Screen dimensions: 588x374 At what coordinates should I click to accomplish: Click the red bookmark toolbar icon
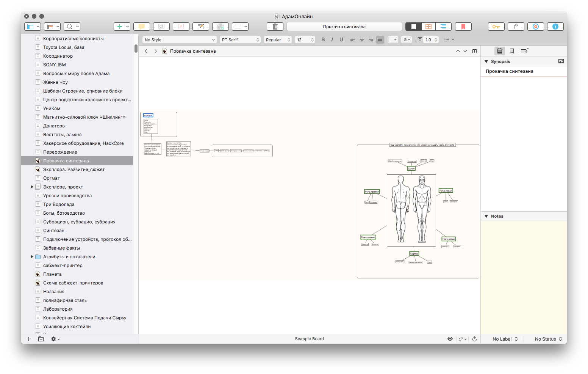point(463,27)
